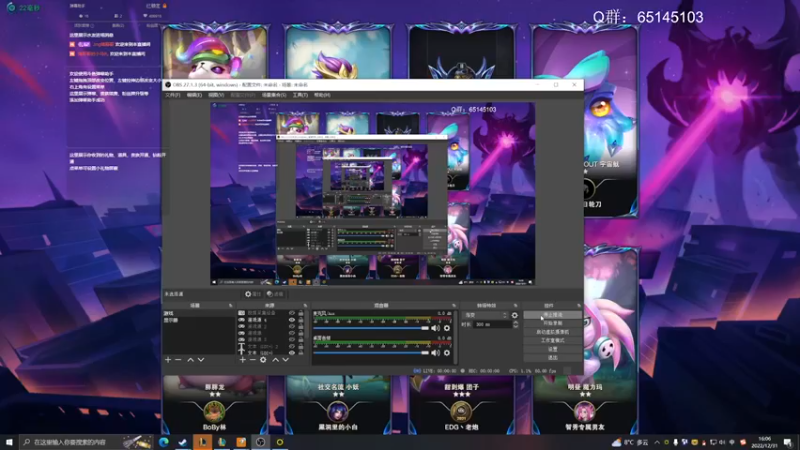Image resolution: width=800 pixels, height=450 pixels.
Task: Mute the 麦克风/Aux channel speaker icon
Action: [435, 328]
